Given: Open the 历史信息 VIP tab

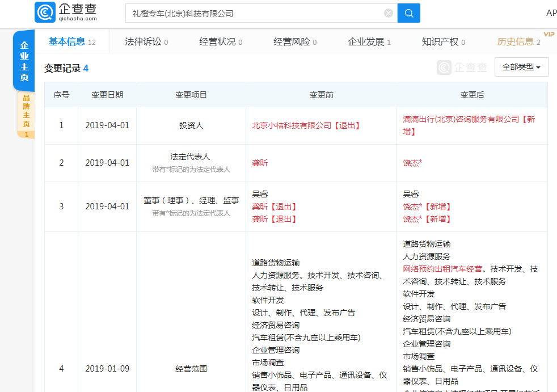Looking at the screenshot, I should point(518,41).
